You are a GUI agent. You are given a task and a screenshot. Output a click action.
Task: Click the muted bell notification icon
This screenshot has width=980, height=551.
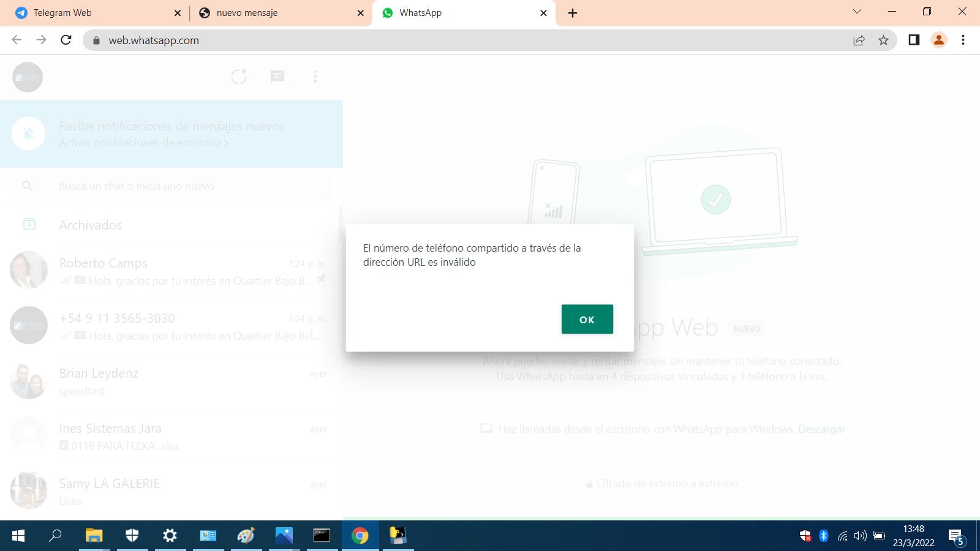pyautogui.click(x=28, y=133)
